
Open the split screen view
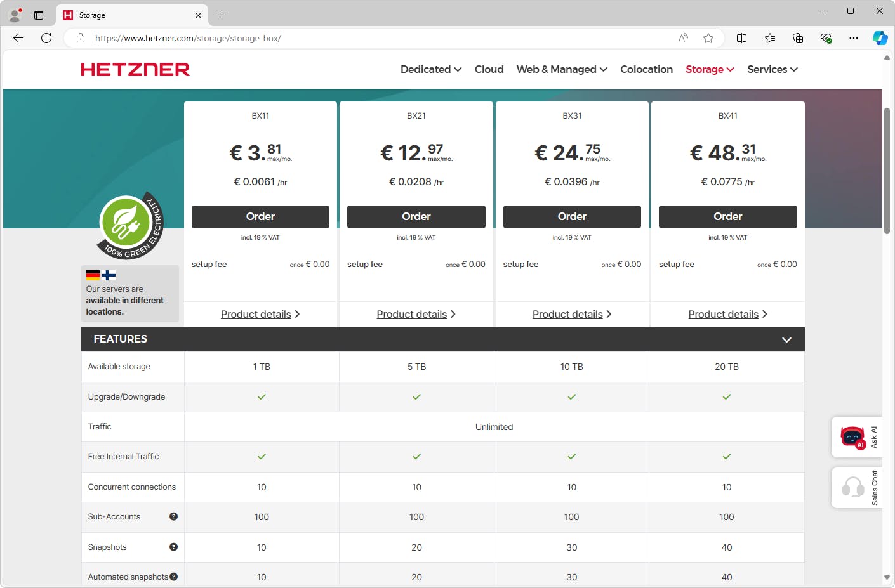click(741, 38)
